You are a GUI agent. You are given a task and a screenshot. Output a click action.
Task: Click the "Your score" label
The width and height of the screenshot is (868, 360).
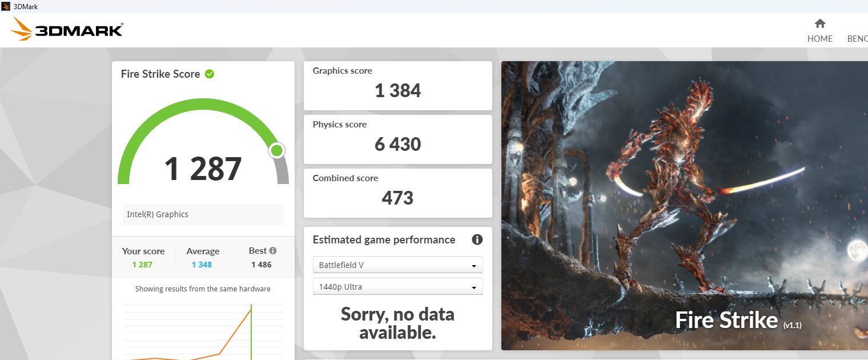[x=143, y=251]
